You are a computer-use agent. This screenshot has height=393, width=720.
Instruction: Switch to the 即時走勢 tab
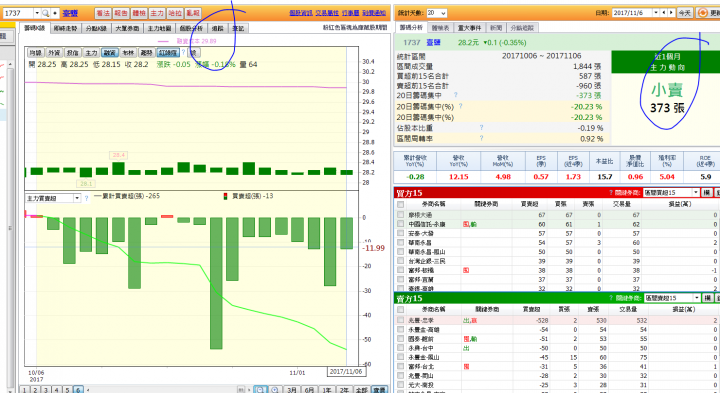pyautogui.click(x=65, y=28)
